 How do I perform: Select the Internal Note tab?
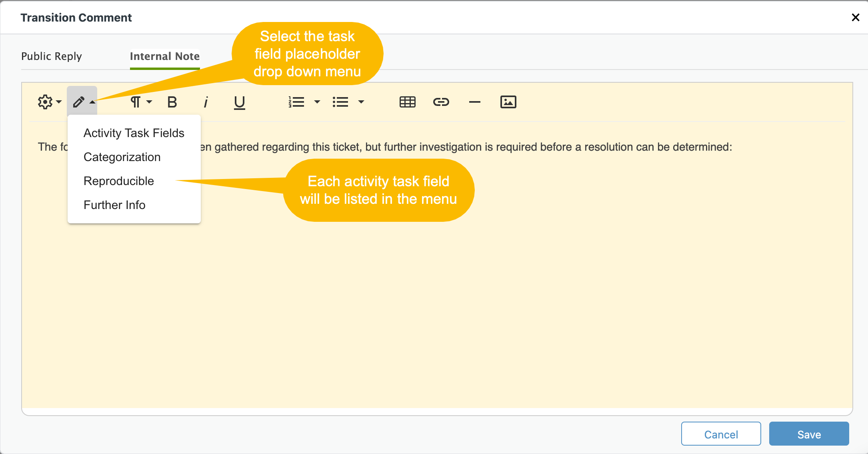point(165,56)
